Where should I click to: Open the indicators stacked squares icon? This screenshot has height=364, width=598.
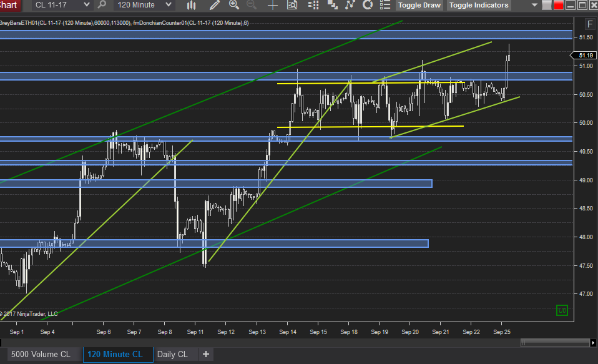click(x=332, y=5)
